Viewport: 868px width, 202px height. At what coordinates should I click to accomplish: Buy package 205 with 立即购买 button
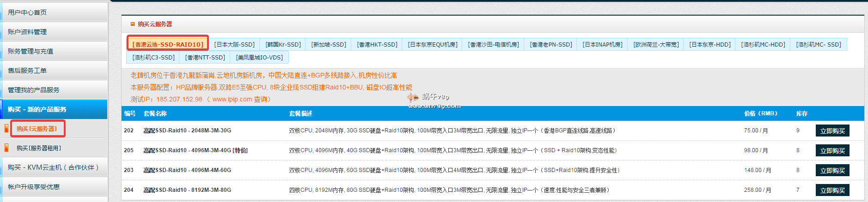832,151
